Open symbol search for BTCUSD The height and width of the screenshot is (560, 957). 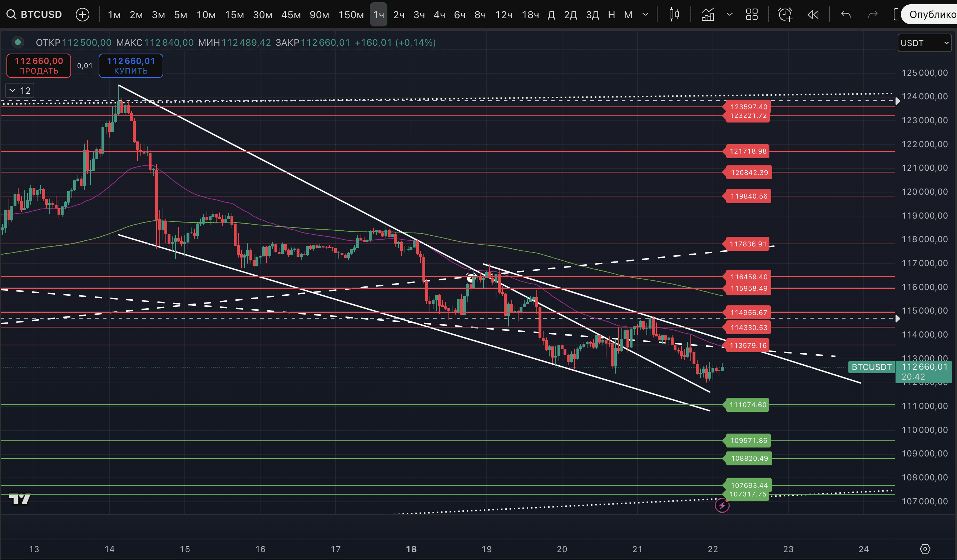tap(34, 14)
